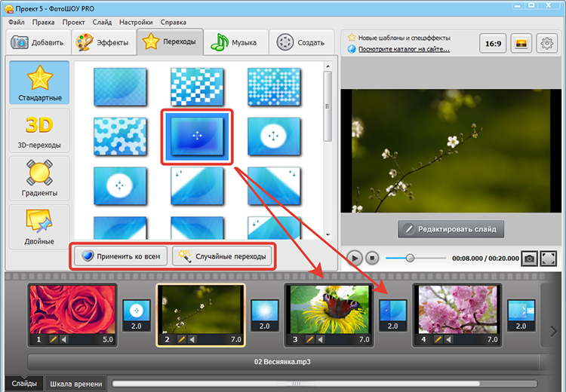This screenshot has width=566, height=392.
Task: Open the Слайд menu
Action: [102, 23]
